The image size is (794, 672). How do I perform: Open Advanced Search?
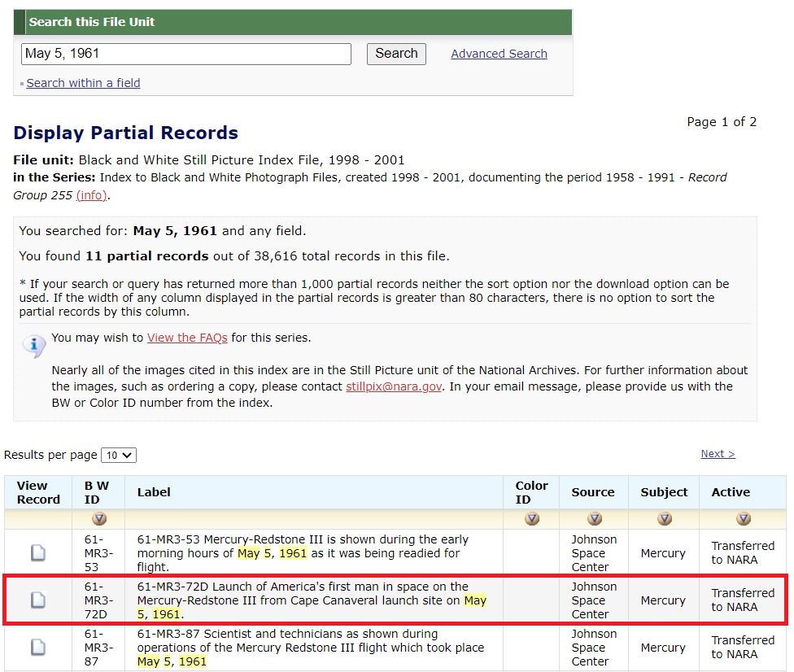coord(499,54)
